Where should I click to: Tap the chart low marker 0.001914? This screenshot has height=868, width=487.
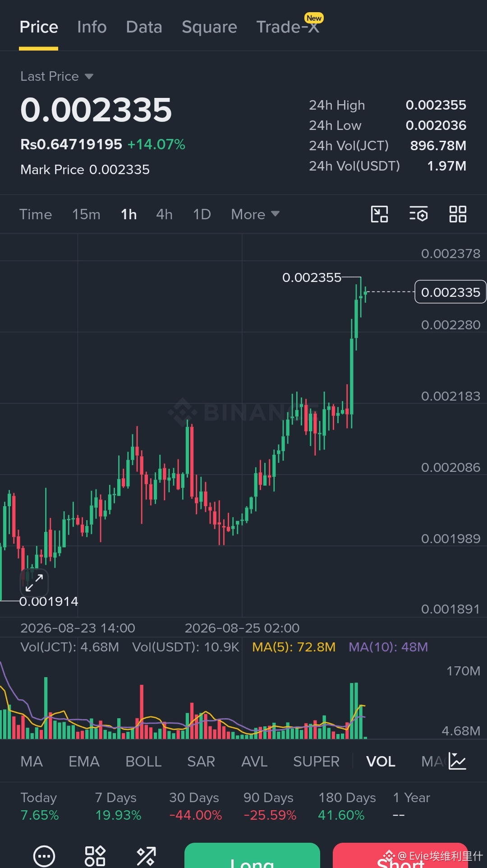(x=49, y=601)
